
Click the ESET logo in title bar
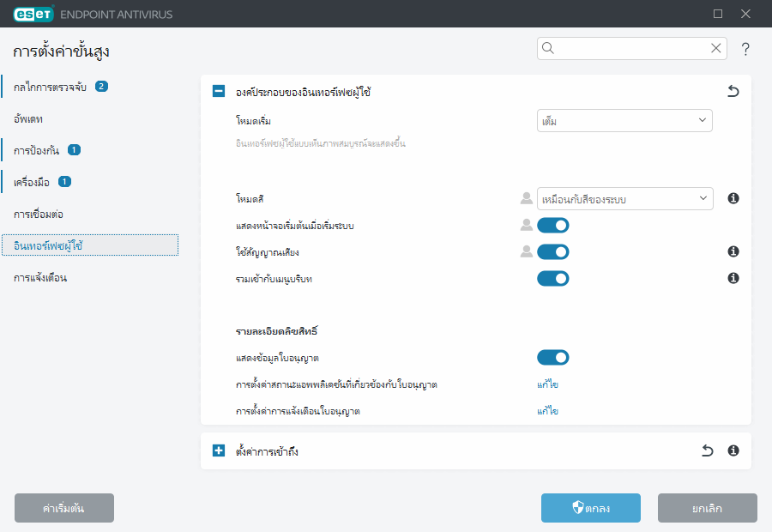(33, 14)
